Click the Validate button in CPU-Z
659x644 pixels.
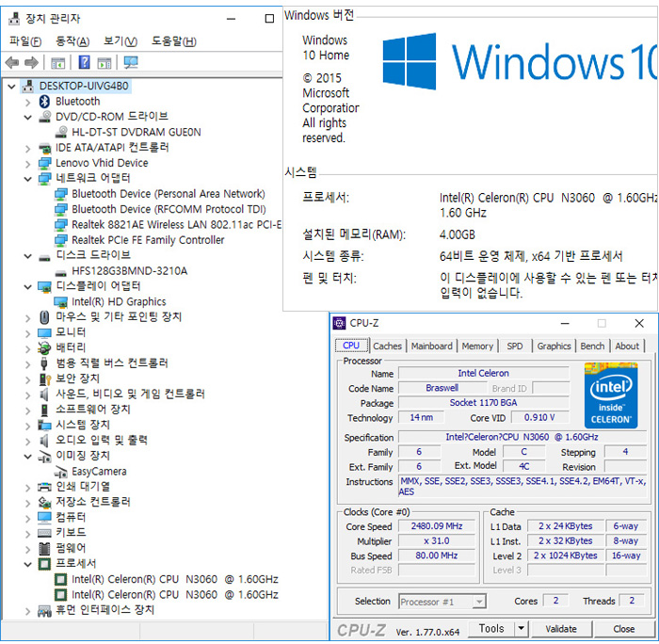[561, 628]
